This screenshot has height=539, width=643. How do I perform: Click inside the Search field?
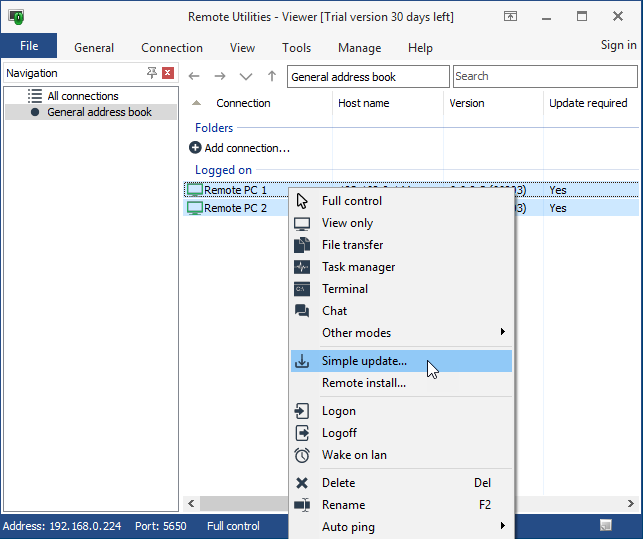[x=544, y=77]
